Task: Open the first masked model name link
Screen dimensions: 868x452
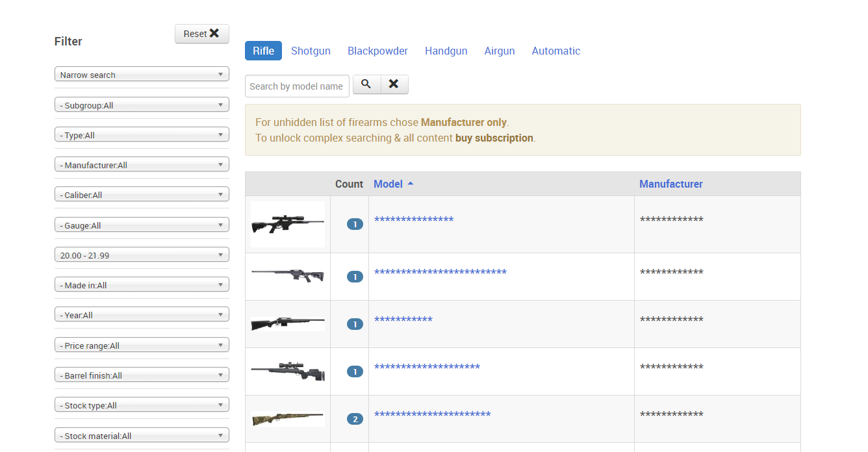Action: tap(414, 220)
